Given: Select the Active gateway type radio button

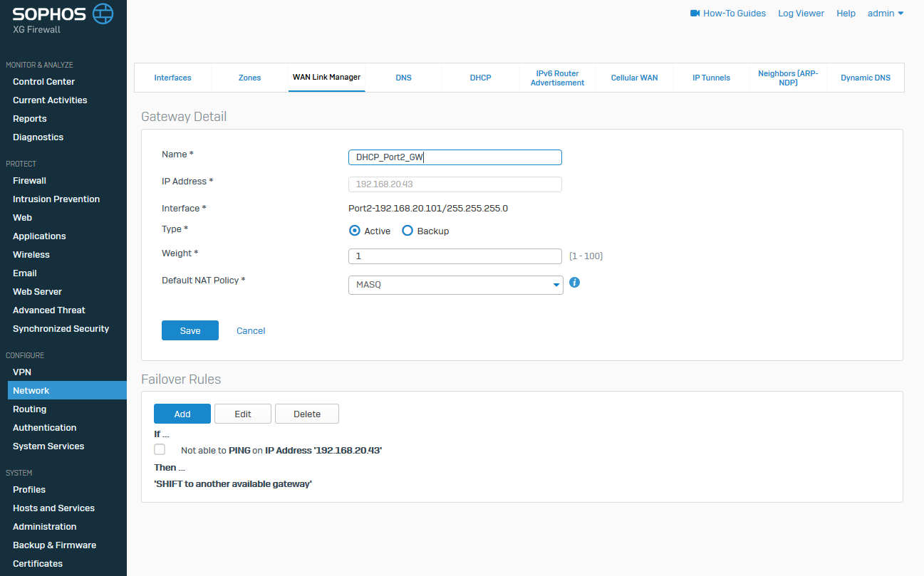Looking at the screenshot, I should [x=354, y=231].
